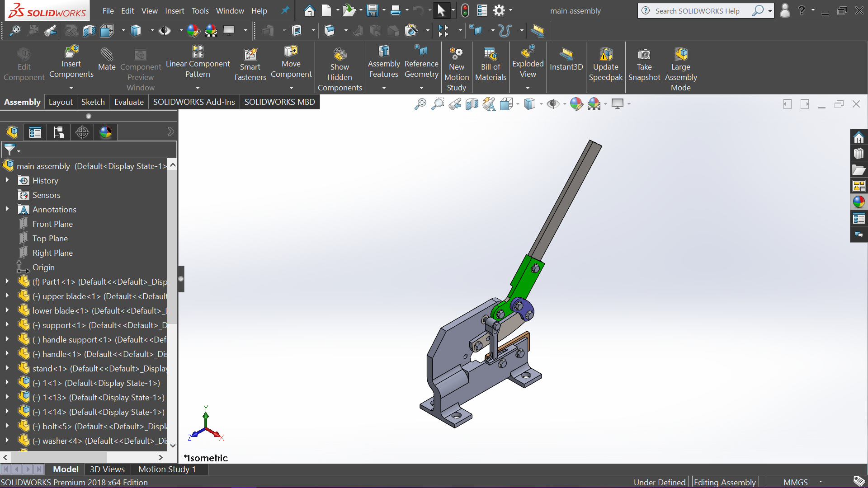Open Insert Components dropdown arrow
The image size is (868, 488).
tap(71, 88)
